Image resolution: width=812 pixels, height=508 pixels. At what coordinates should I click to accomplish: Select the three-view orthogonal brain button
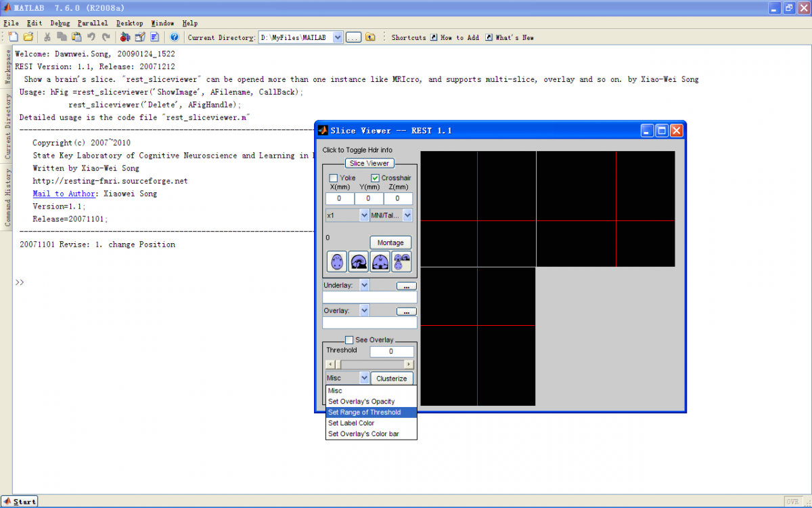pyautogui.click(x=401, y=261)
